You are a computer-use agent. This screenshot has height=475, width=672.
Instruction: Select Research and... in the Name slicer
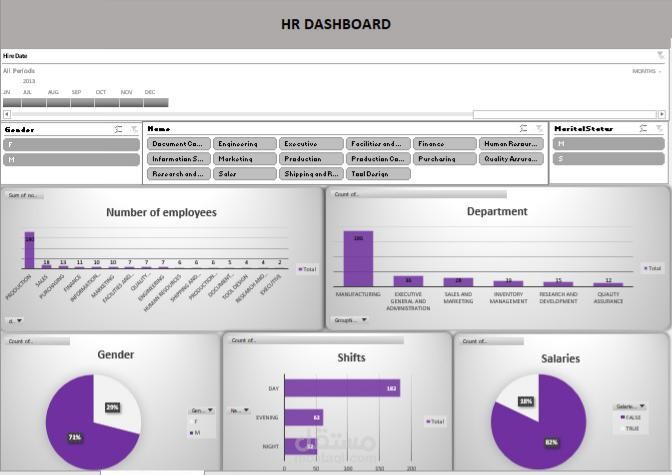[179, 174]
